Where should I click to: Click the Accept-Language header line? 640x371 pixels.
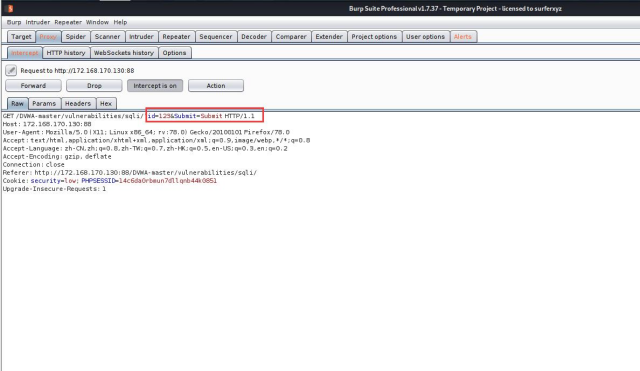(145, 149)
